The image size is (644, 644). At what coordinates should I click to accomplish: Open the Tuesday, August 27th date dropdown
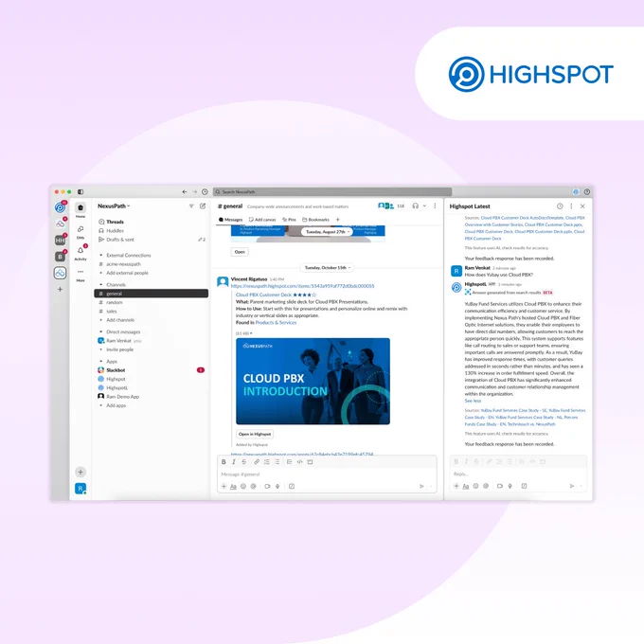[328, 232]
